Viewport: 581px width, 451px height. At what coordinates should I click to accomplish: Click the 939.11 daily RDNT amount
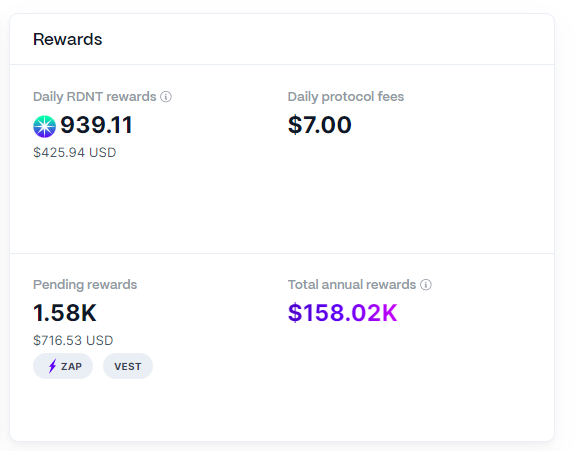96,125
